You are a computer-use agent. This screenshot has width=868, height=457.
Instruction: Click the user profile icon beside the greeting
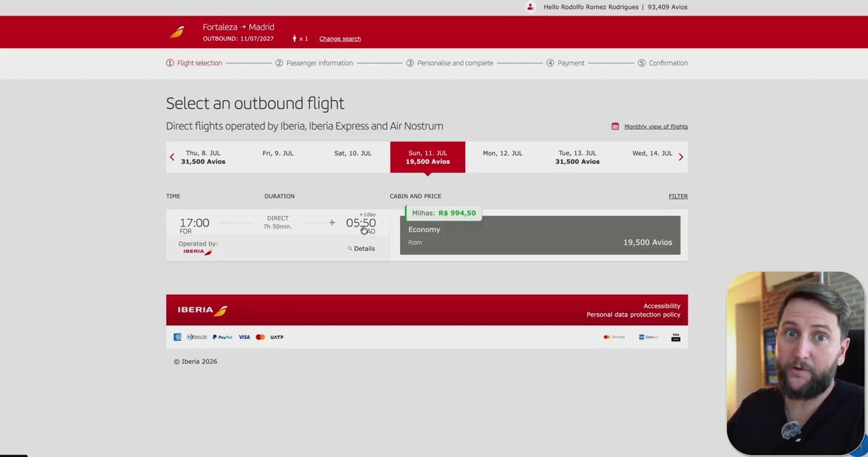530,7
